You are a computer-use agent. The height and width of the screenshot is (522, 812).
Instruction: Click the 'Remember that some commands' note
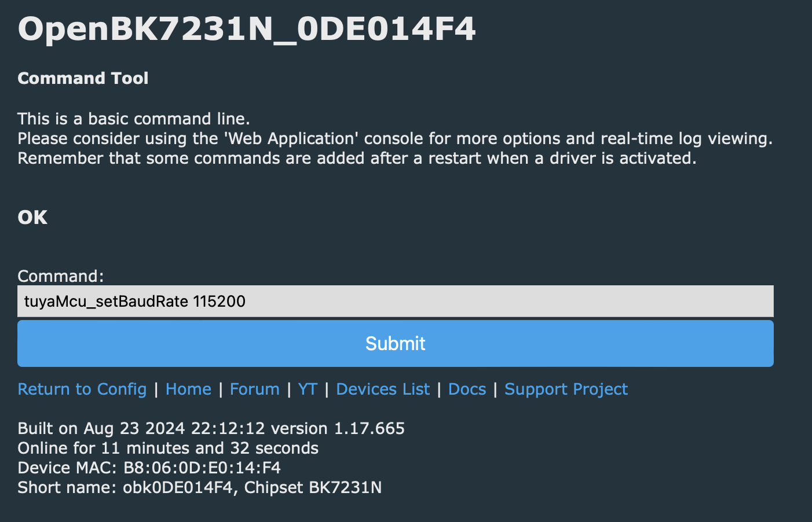357,158
